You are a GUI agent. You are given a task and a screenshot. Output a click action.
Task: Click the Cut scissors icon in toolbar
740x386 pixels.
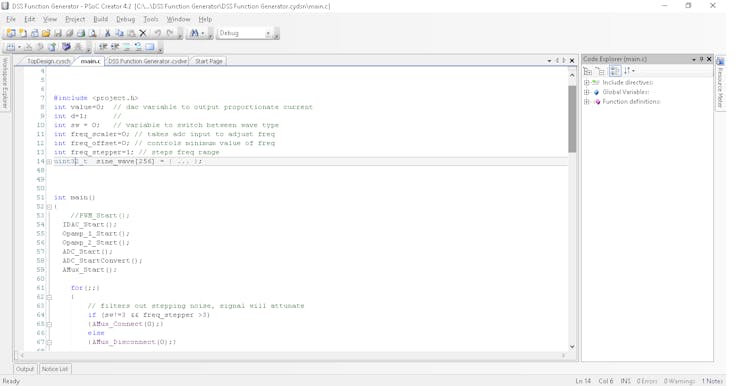pyautogui.click(x=108, y=33)
